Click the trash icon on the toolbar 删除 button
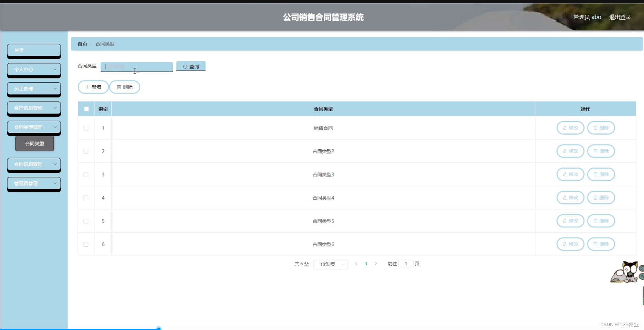 [x=119, y=87]
